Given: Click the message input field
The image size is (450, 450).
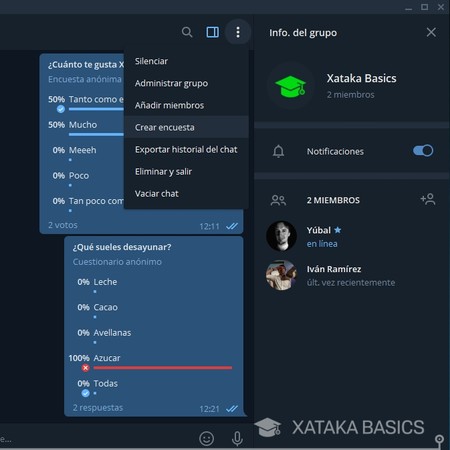Looking at the screenshot, I should pos(97,439).
